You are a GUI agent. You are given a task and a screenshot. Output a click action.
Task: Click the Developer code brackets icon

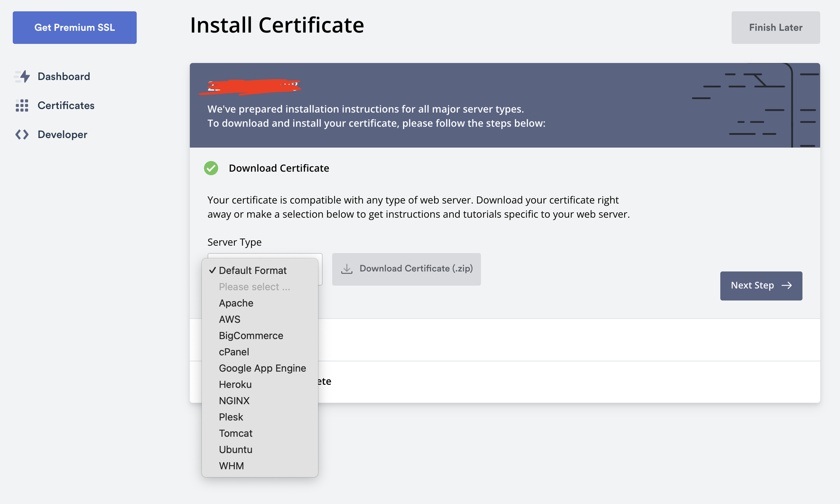click(22, 134)
